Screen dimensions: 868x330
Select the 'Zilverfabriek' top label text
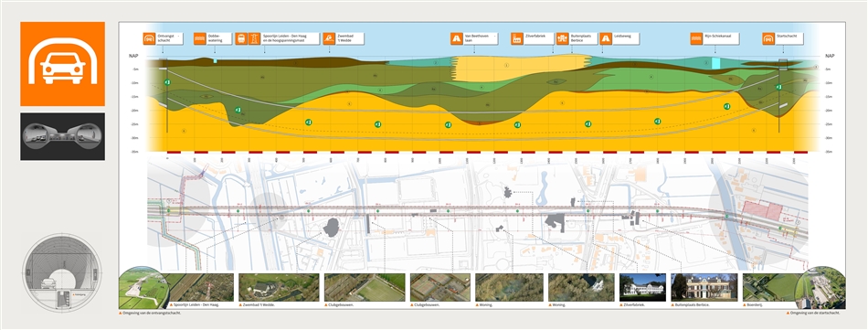[x=535, y=36]
